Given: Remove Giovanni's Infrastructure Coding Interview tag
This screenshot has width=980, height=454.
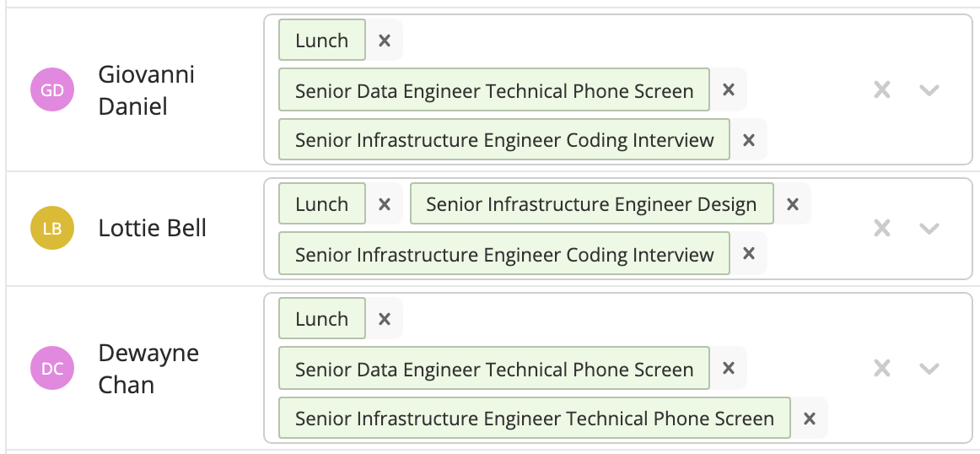Looking at the screenshot, I should [x=749, y=140].
